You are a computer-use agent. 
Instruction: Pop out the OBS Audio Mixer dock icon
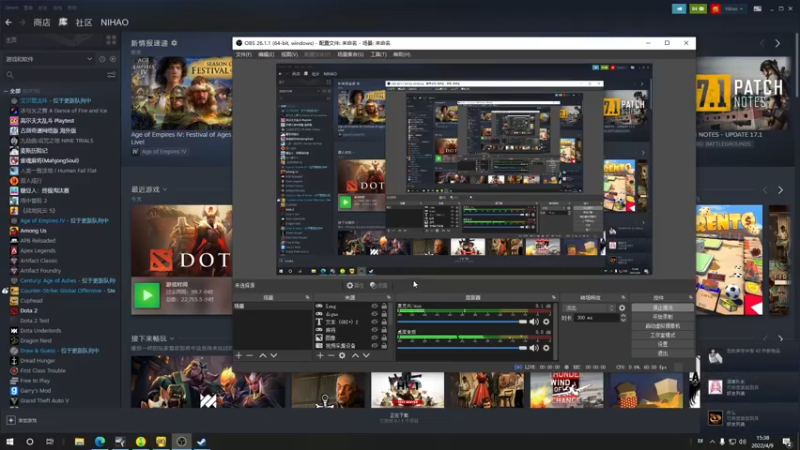click(x=554, y=297)
